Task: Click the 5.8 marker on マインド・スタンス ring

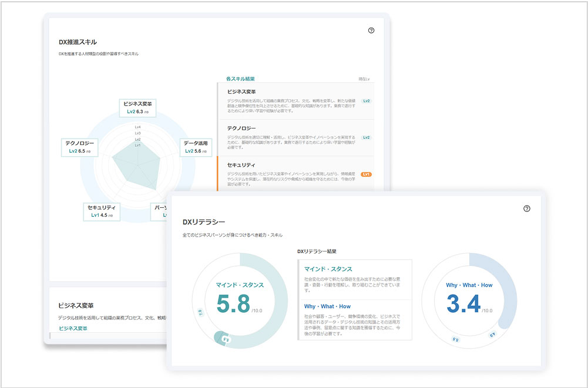Action: [226, 339]
